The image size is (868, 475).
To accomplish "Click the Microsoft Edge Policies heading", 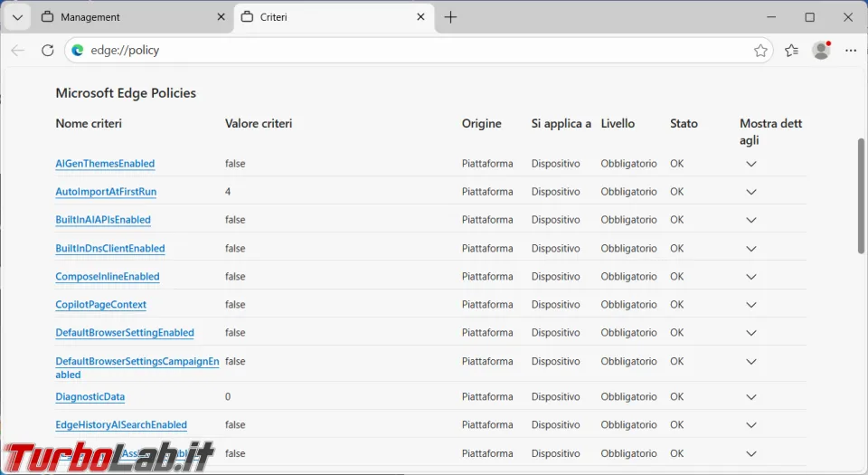I will click(126, 93).
